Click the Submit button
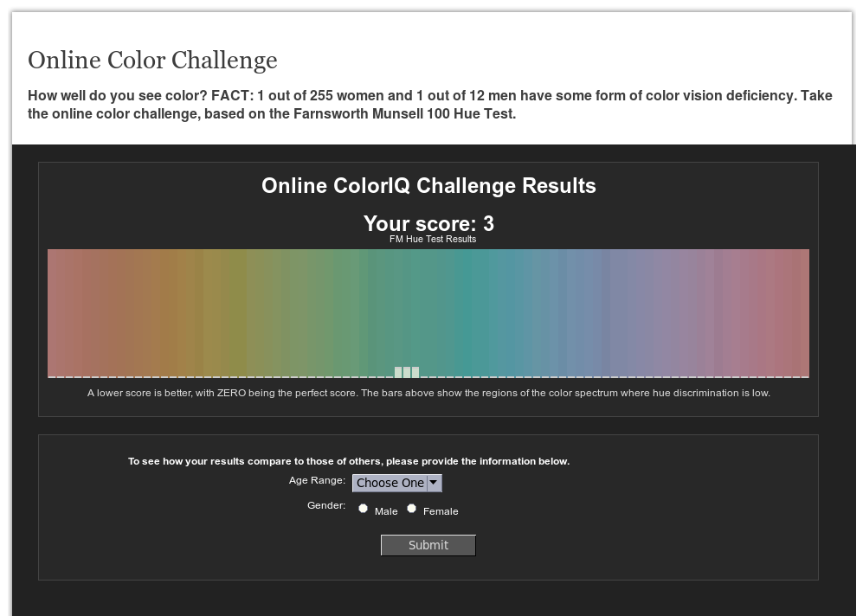This screenshot has height=616, width=863. tap(428, 545)
